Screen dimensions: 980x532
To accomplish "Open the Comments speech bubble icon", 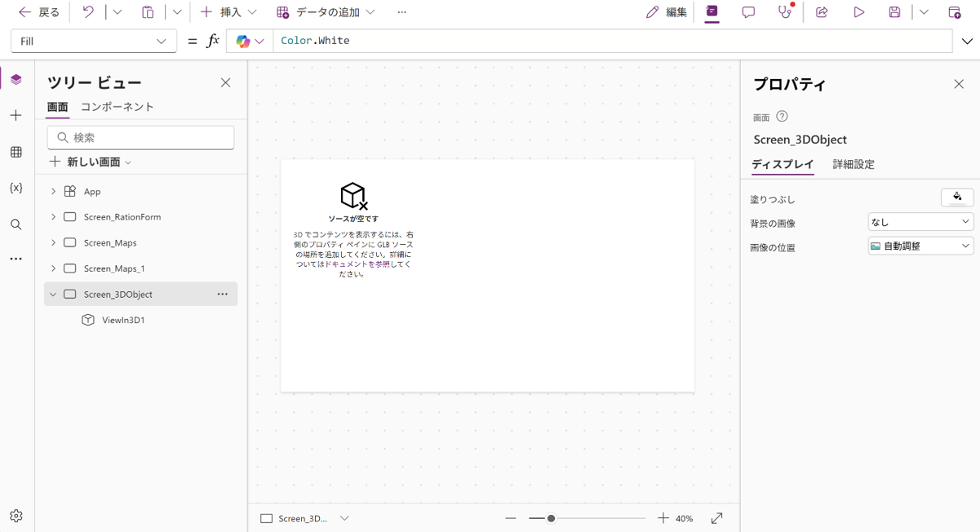I will (747, 12).
